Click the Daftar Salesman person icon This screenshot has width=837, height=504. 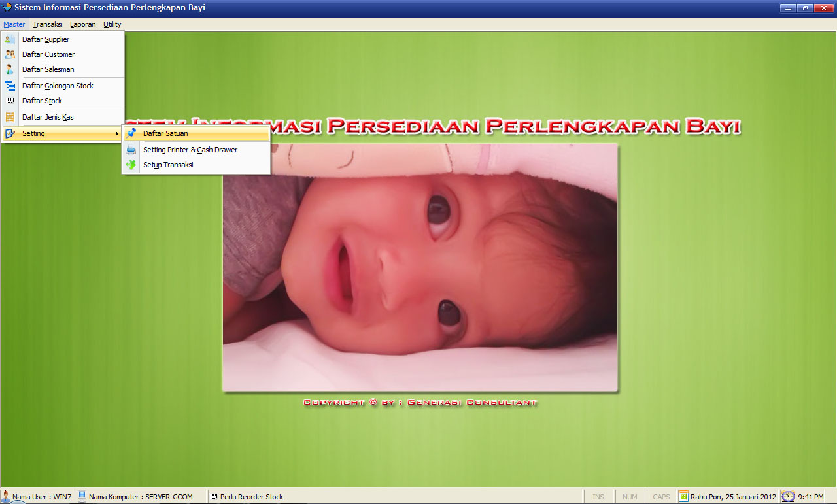[x=10, y=69]
